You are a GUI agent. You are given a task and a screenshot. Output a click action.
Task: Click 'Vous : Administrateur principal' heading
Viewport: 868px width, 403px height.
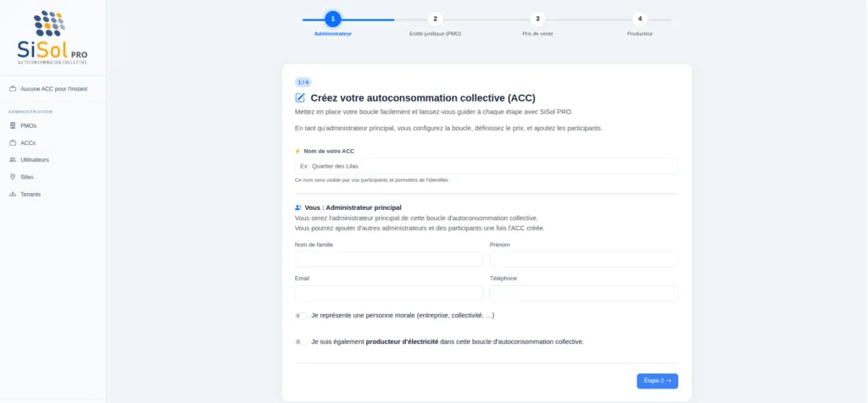click(x=353, y=208)
